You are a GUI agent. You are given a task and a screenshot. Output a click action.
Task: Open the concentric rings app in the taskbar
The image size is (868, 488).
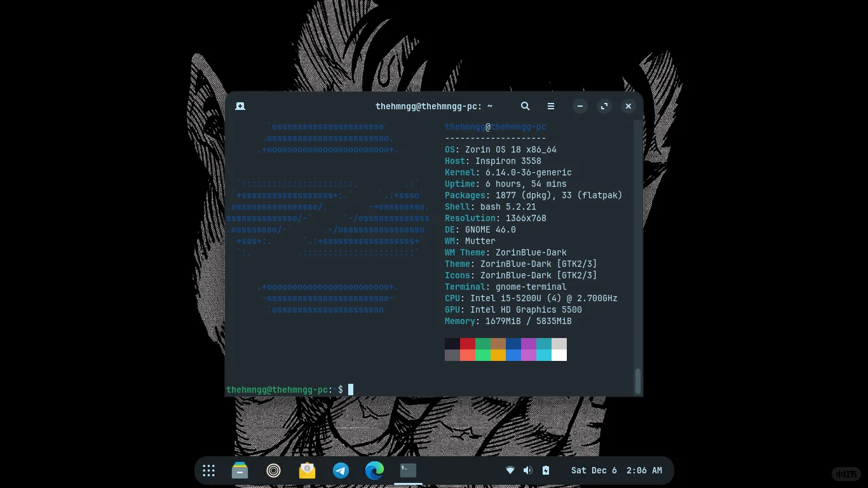tap(274, 471)
